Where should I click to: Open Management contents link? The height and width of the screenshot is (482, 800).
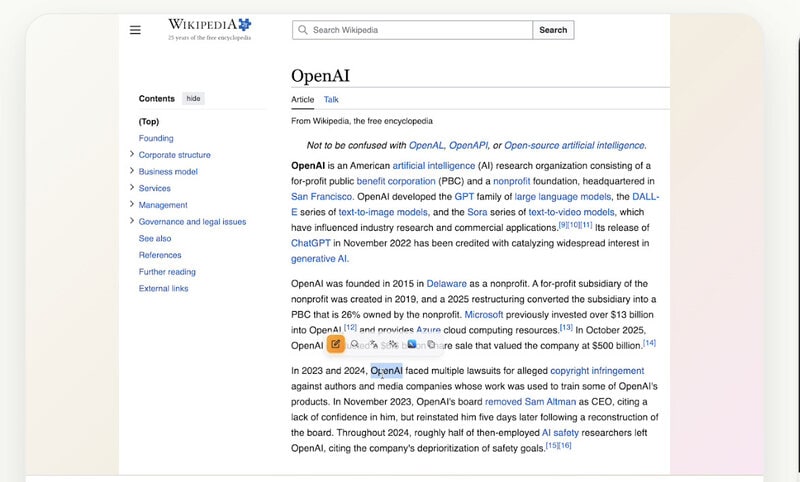163,205
